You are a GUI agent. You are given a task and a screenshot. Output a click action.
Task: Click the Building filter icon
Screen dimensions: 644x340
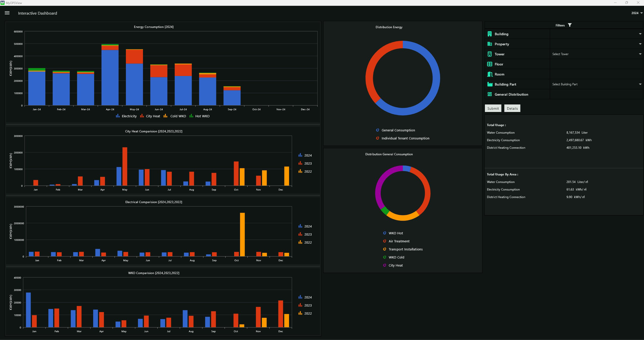coord(490,34)
